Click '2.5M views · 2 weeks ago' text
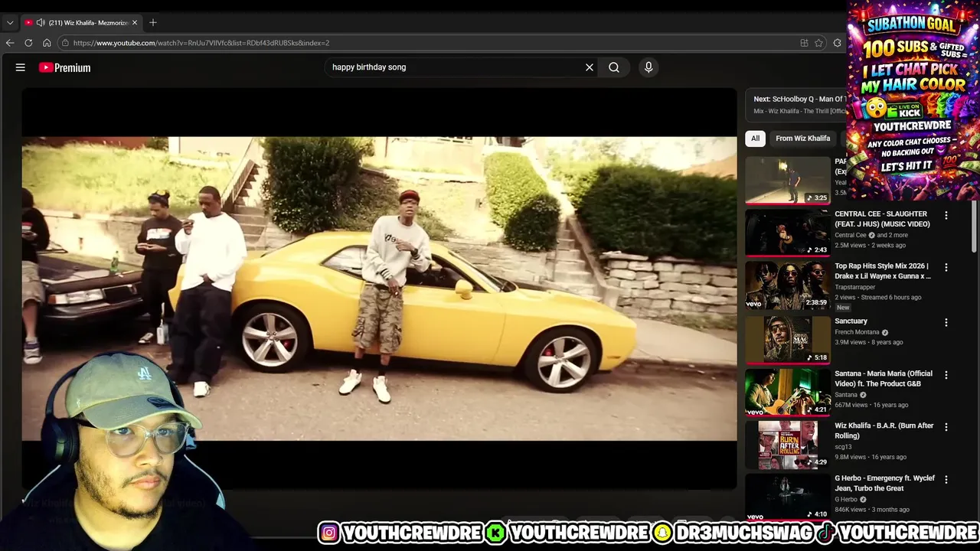This screenshot has height=551, width=980. click(x=870, y=245)
